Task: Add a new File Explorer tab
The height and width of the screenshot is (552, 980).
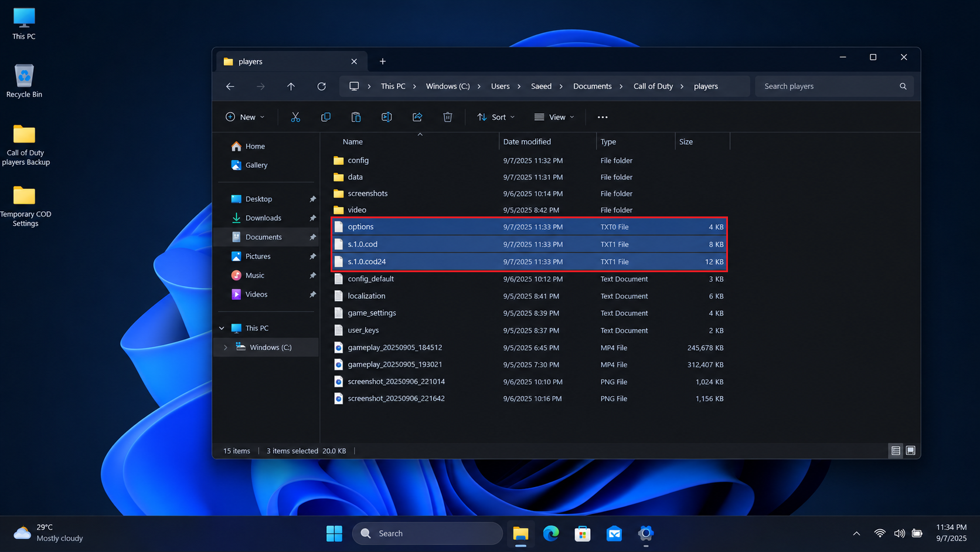Action: coord(383,62)
